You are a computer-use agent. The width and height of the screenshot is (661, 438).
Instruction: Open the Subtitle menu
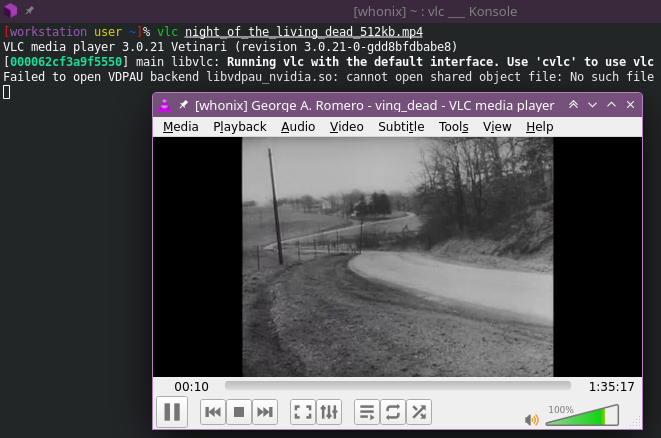[x=401, y=127]
